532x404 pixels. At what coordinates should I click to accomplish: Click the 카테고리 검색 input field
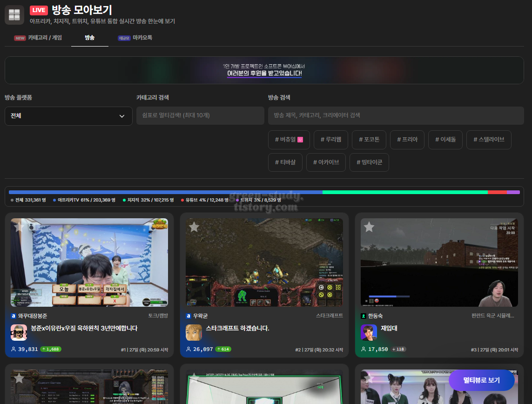click(200, 116)
